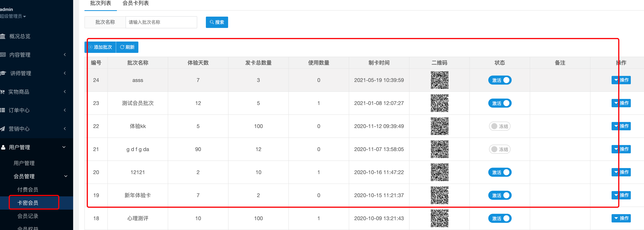The image size is (644, 230).
Task: Open 操作 dropdown for 心理测评
Action: [621, 218]
